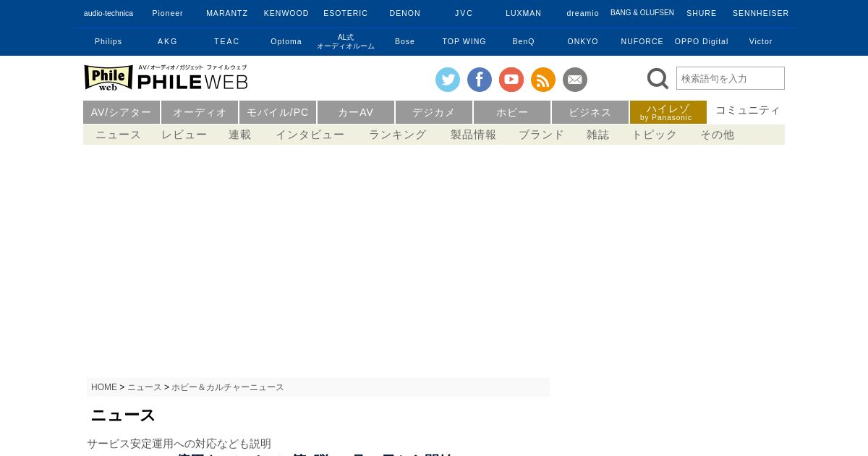The image size is (868, 456).
Task: Go to Victor brand link
Action: click(761, 41)
